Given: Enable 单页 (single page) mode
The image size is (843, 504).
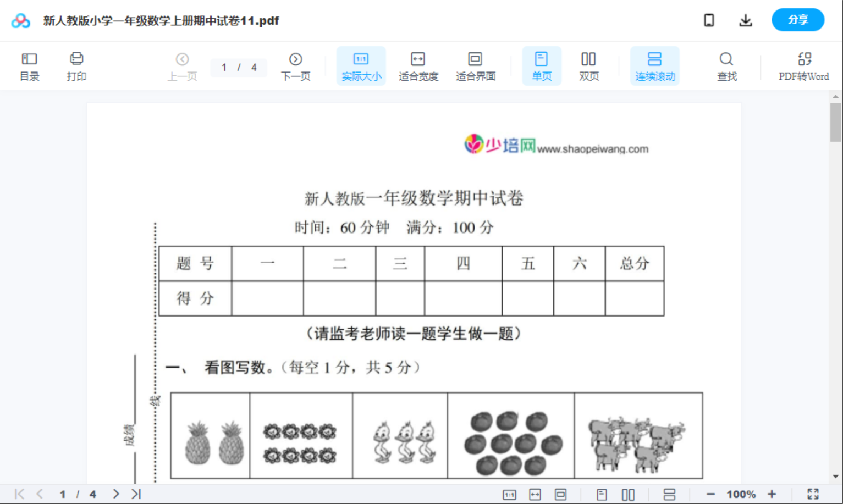Looking at the screenshot, I should pyautogui.click(x=542, y=65).
